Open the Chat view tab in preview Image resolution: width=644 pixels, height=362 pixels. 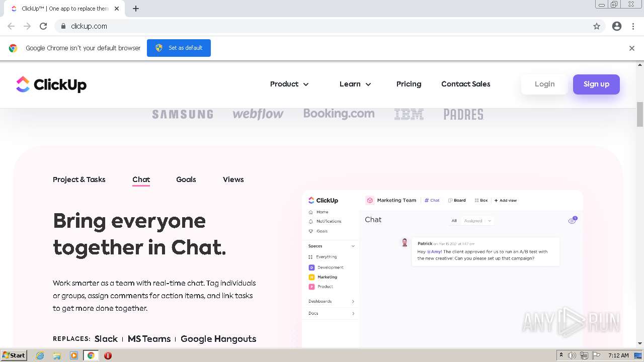click(x=432, y=200)
